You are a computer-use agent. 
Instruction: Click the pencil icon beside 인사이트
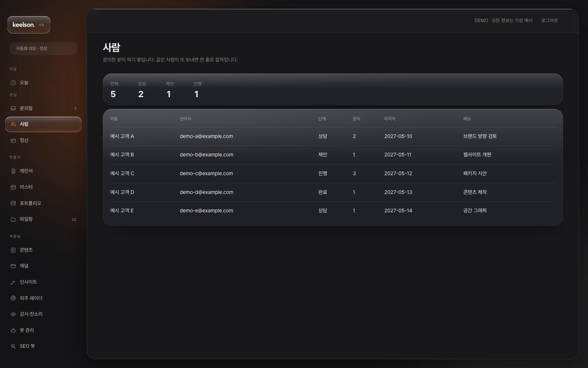[13, 282]
